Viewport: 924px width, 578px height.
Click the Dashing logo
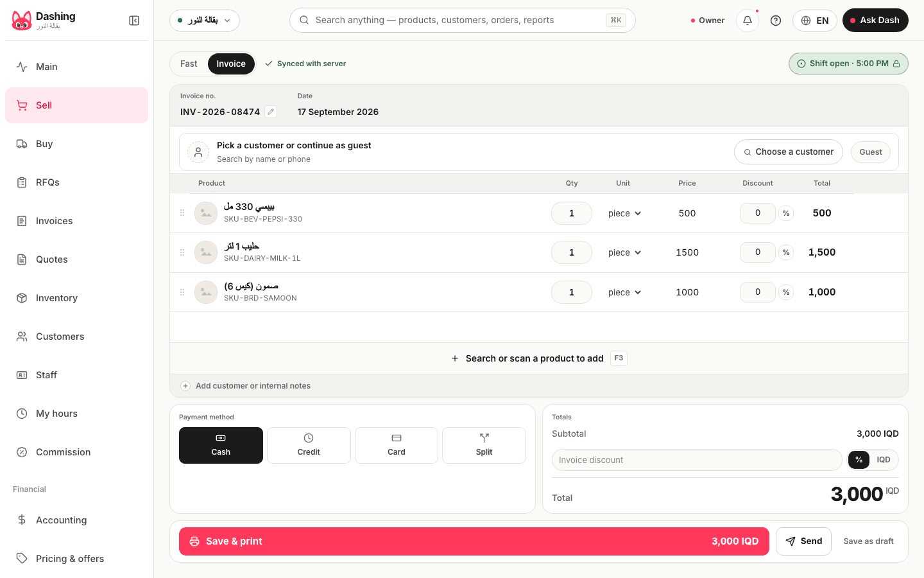pos(22,21)
